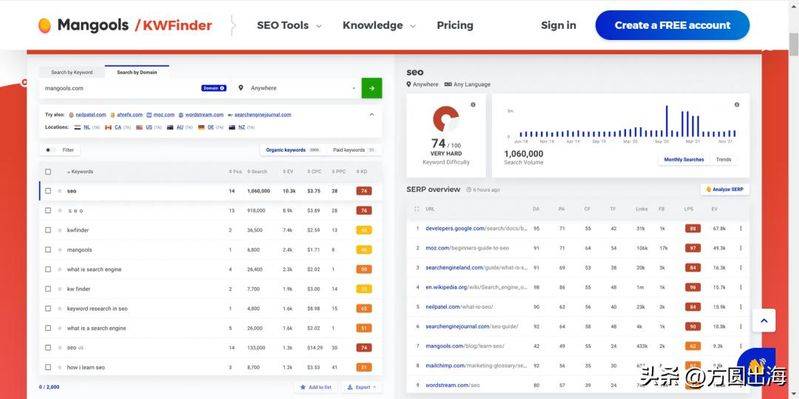Check the box for keyword seo
Image resolution: width=799 pixels, height=399 pixels.
(x=48, y=191)
